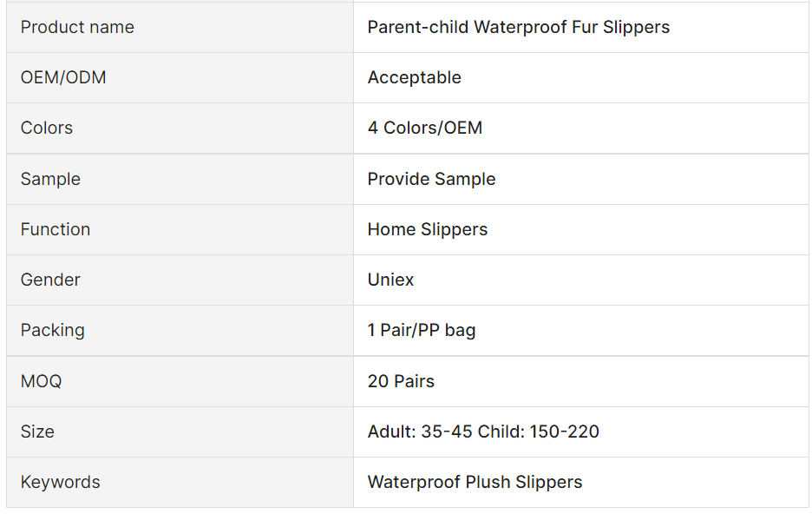
Task: Click the "Colors" label cell
Action: click(47, 128)
